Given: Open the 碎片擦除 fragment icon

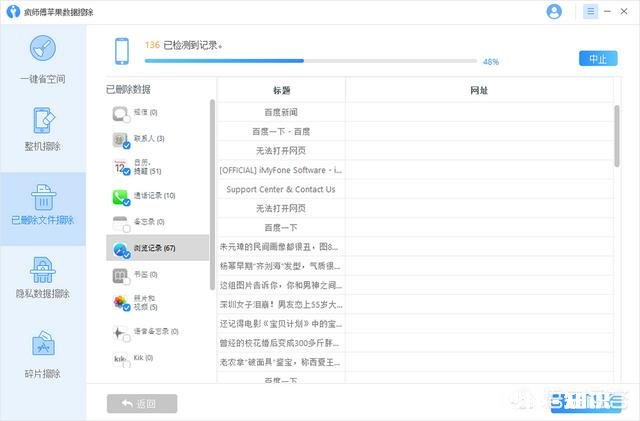Looking at the screenshot, I should pos(43,343).
